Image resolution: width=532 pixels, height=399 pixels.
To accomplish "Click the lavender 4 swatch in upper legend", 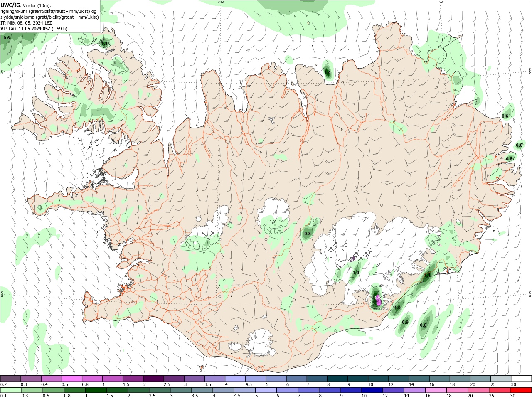I will (235, 379).
